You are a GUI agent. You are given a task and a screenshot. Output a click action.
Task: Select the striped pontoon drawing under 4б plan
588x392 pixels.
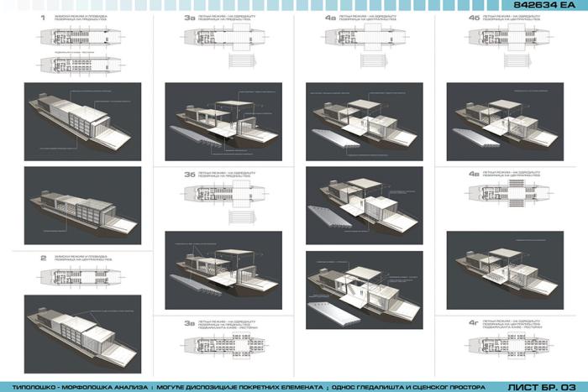(x=517, y=61)
